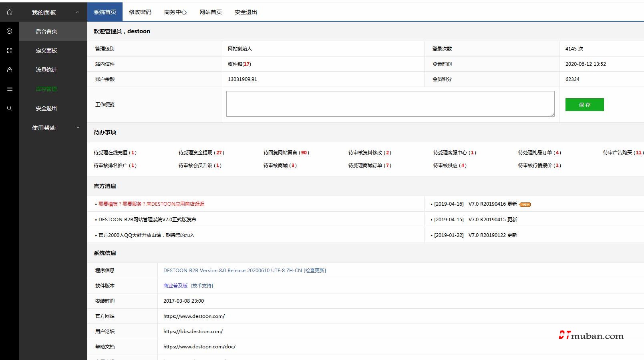Click inside the 工作便笺 text area
Viewport: 644px width, 360px height.
390,104
